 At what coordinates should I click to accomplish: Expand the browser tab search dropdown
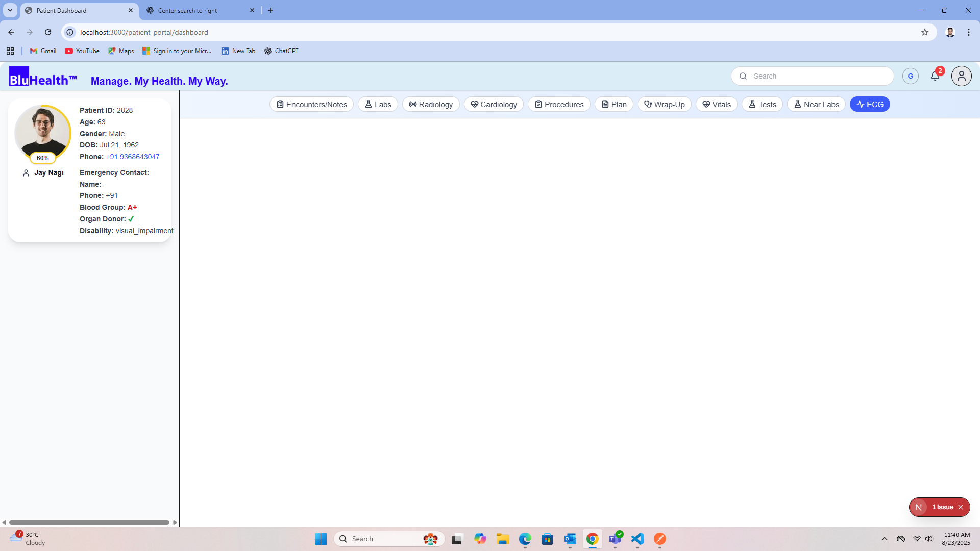click(10, 10)
